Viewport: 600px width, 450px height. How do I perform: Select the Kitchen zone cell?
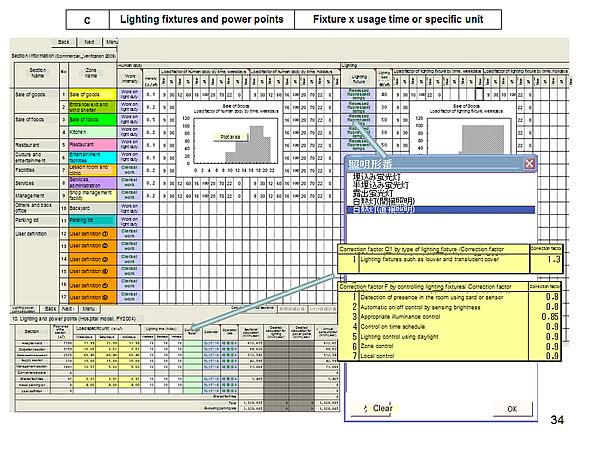pos(92,132)
